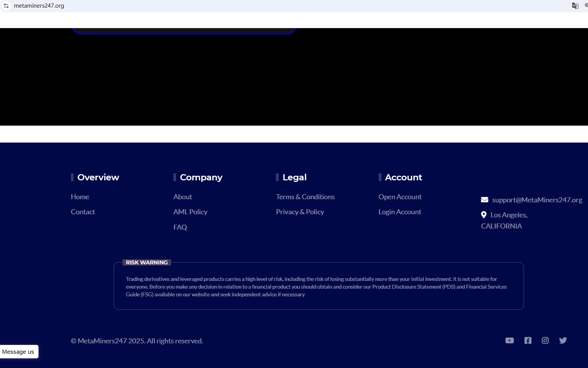
Task: Click the MetaMiners247 2025 copyright notice
Action: (137, 341)
